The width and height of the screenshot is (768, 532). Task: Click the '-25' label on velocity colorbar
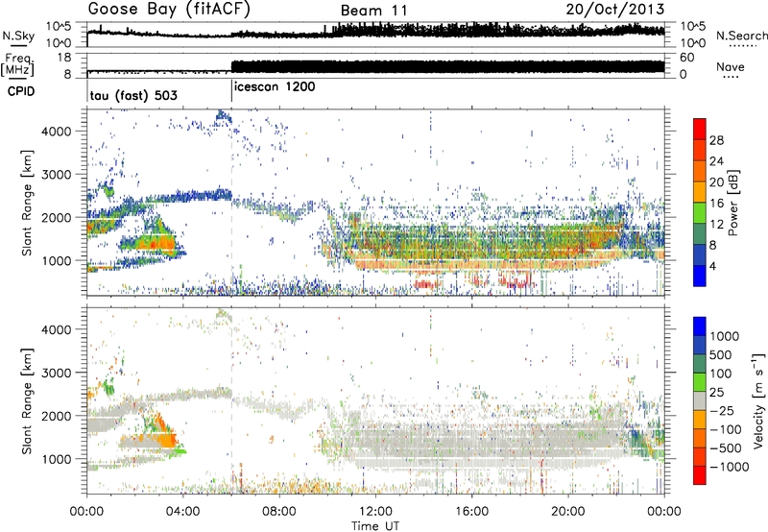pyautogui.click(x=721, y=411)
